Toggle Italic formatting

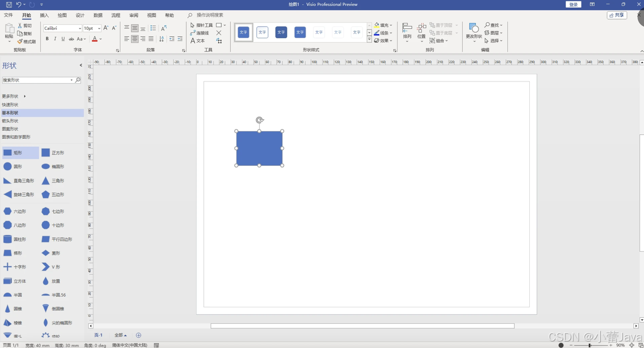pos(55,39)
